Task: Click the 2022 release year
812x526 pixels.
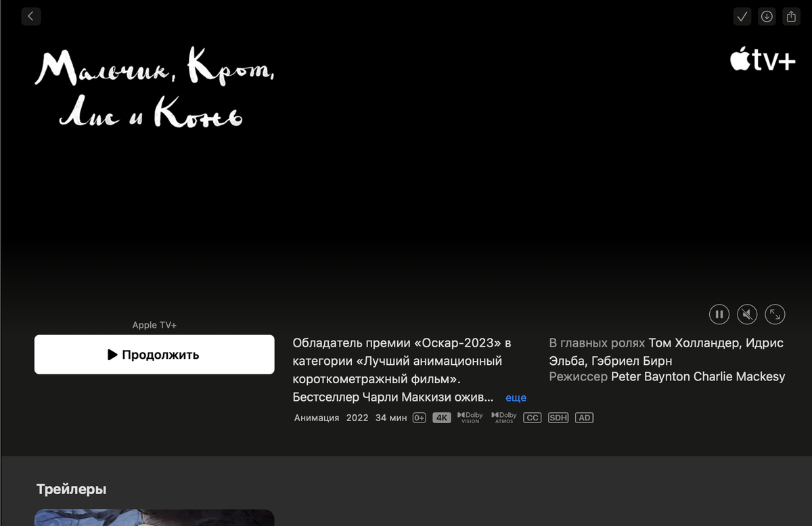Action: click(x=357, y=418)
